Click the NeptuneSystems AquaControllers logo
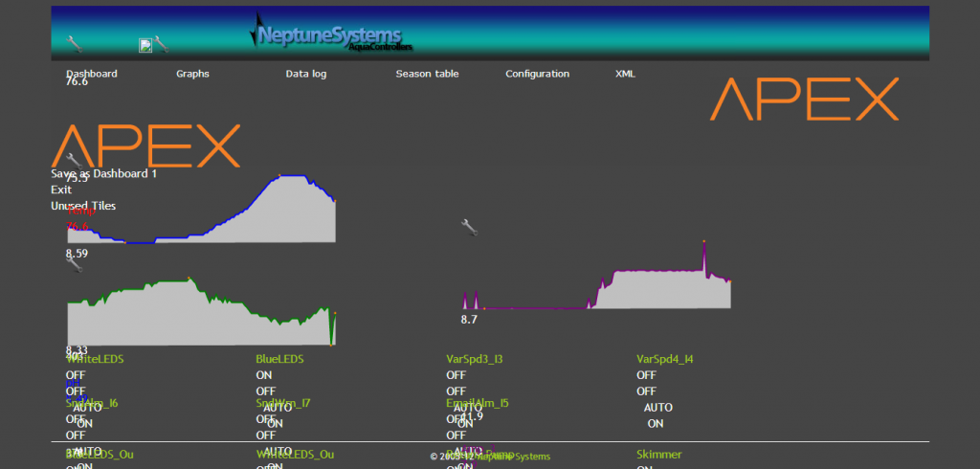This screenshot has height=469, width=980. point(331,33)
